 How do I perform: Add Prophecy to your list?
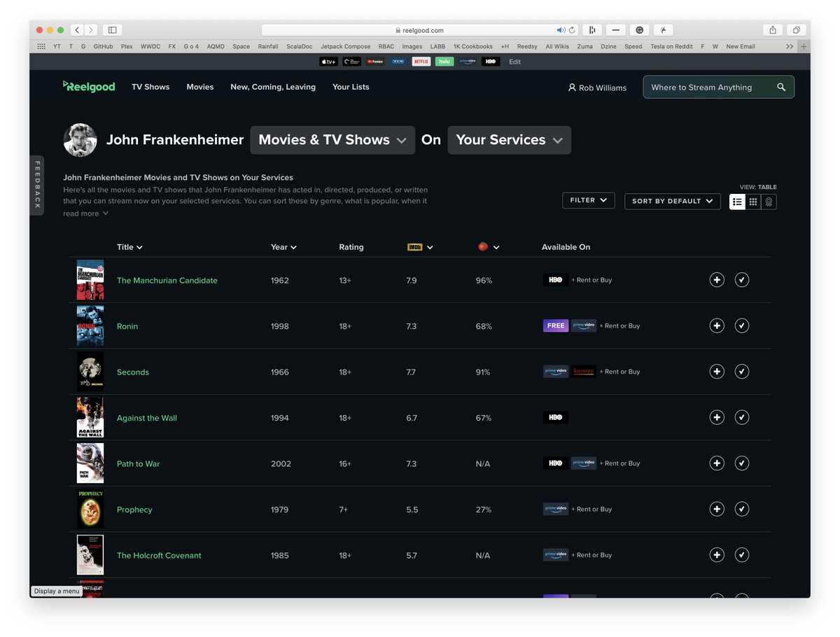(717, 509)
